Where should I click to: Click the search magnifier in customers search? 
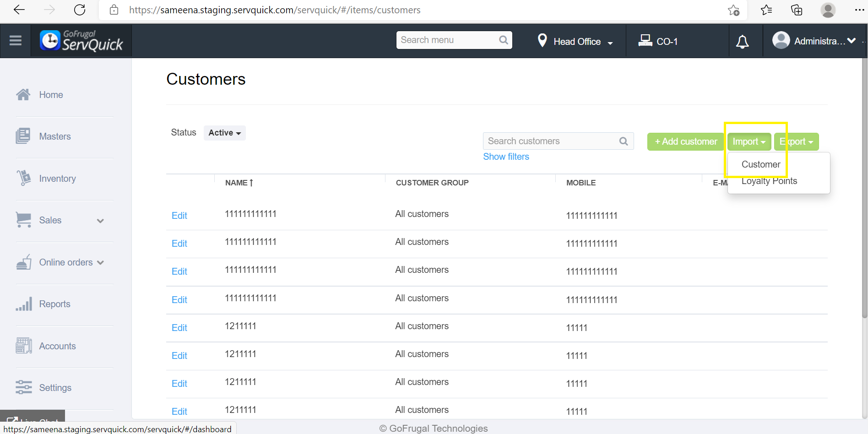tap(624, 141)
